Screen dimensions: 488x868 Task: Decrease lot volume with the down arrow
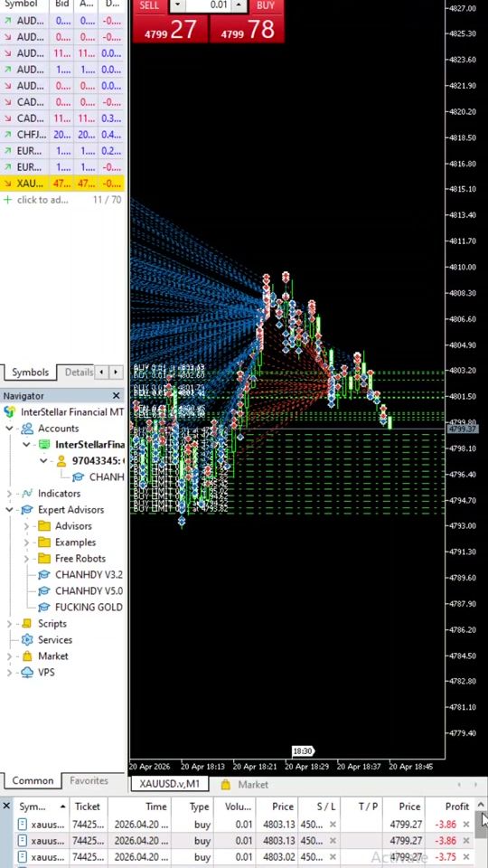177,5
